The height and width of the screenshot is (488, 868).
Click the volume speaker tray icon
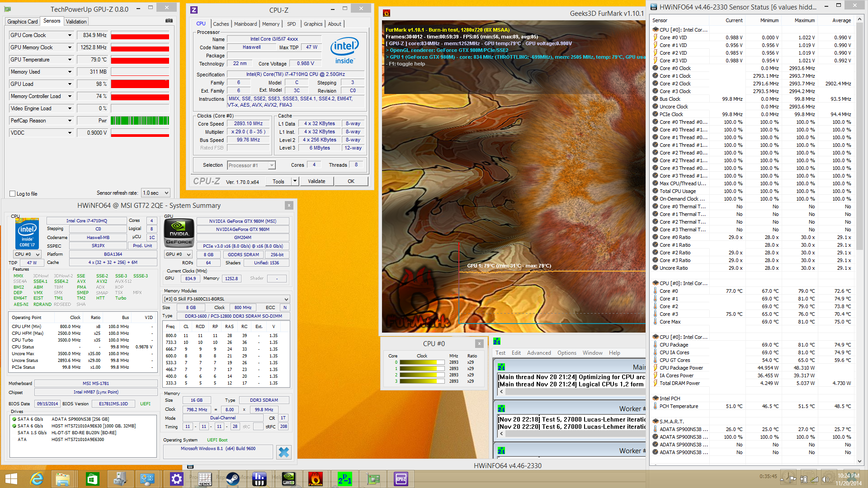[826, 479]
